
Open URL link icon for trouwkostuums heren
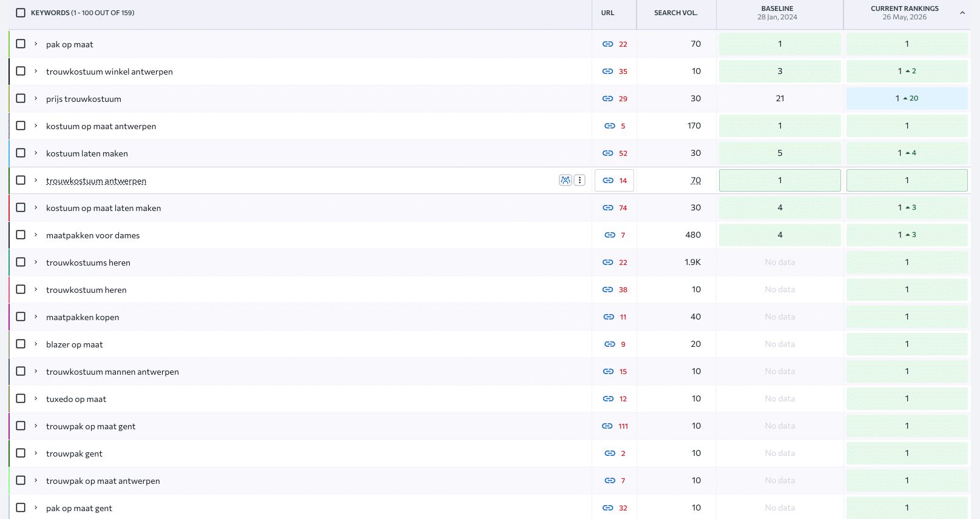tap(607, 263)
